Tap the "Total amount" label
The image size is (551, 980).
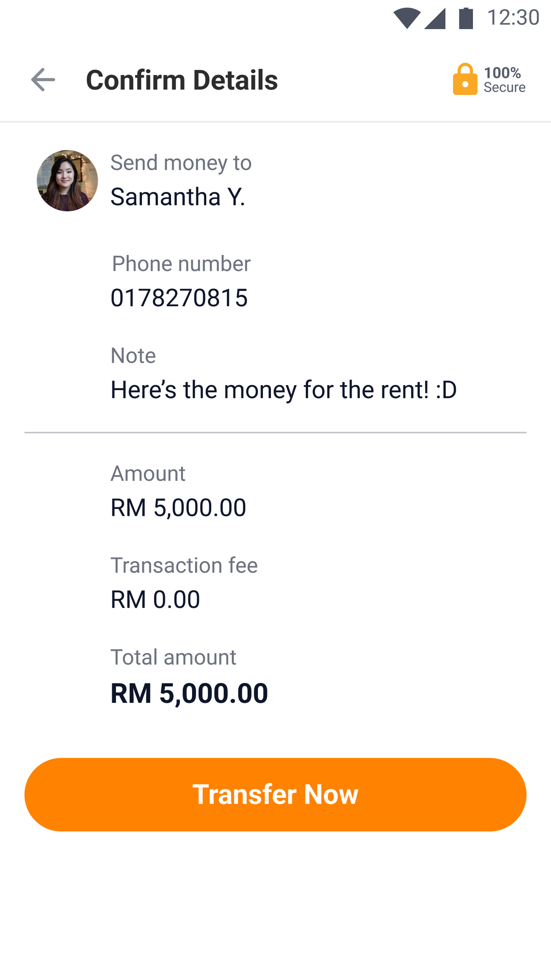coord(173,657)
